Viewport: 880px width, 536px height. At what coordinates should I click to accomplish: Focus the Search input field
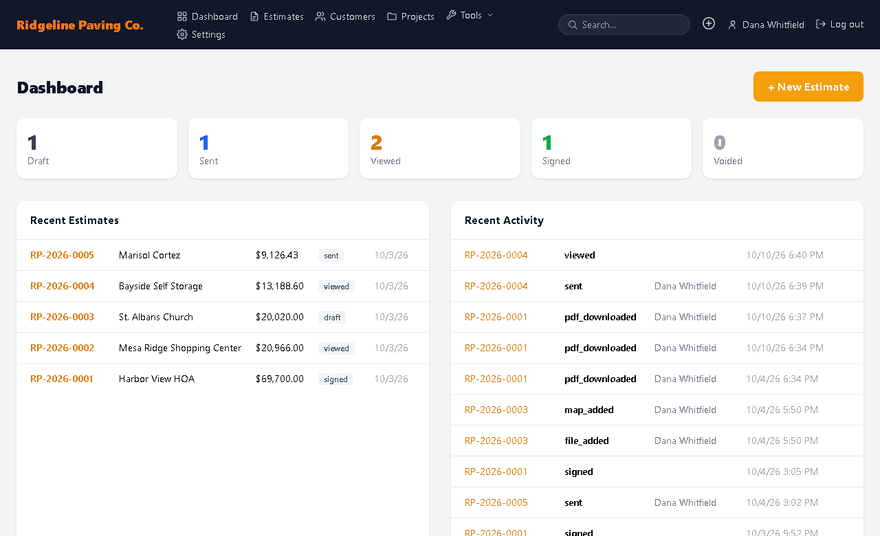tap(624, 25)
